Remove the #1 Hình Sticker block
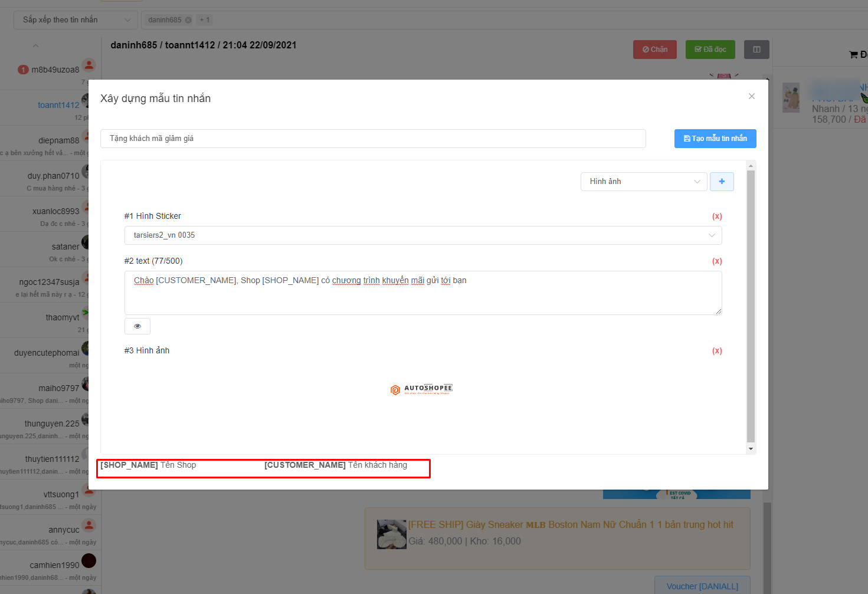868x594 pixels. click(x=717, y=216)
